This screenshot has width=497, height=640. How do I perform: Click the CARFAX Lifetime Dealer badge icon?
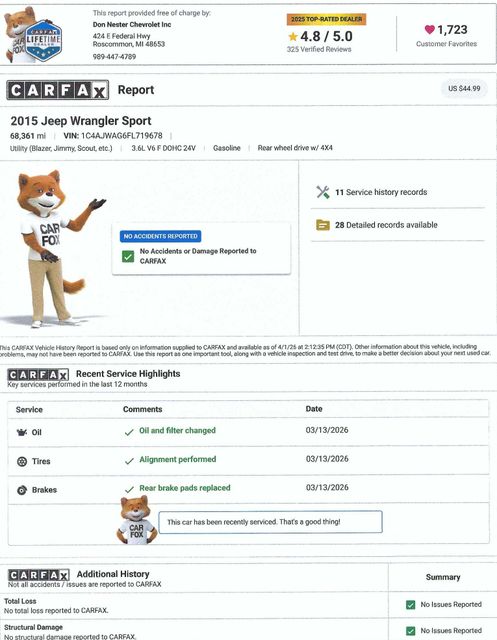43,40
